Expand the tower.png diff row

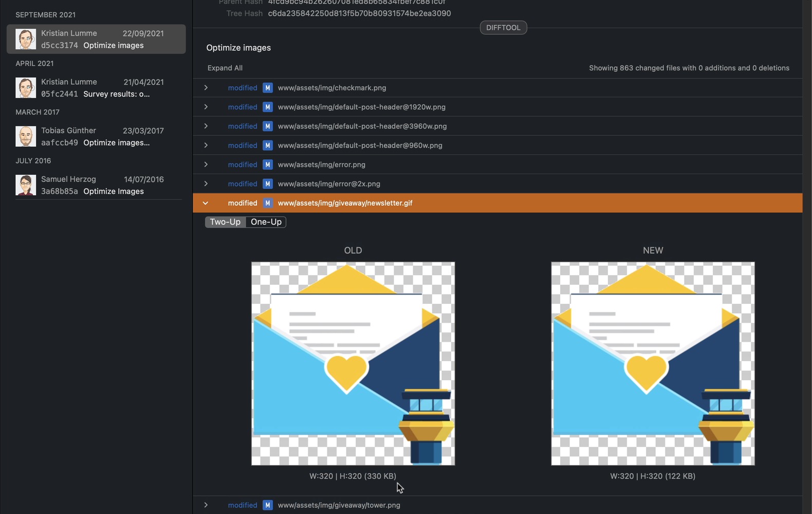point(206,505)
